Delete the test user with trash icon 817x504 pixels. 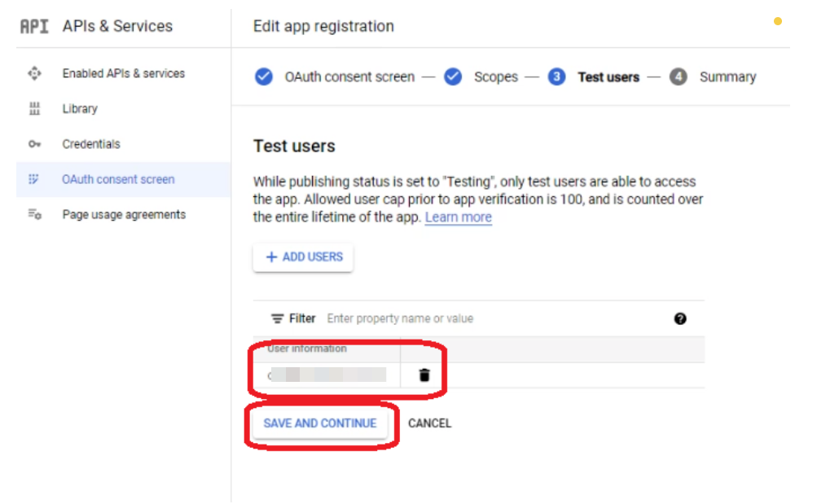click(424, 375)
